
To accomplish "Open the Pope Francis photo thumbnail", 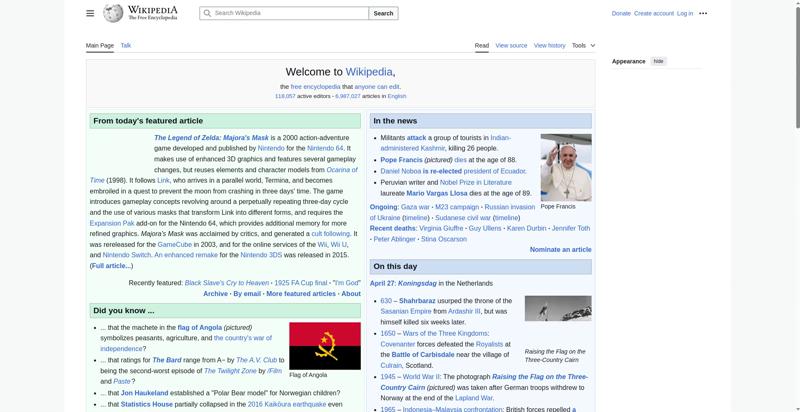I will [x=566, y=167].
